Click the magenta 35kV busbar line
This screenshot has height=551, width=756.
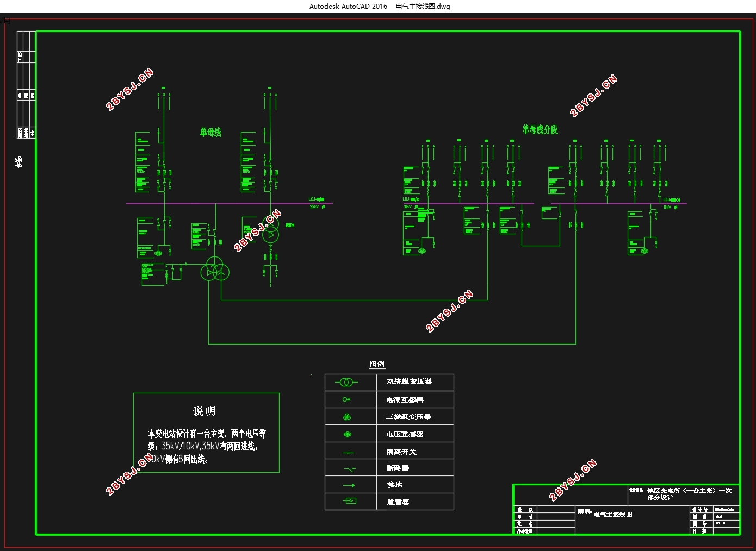pyautogui.click(x=230, y=204)
